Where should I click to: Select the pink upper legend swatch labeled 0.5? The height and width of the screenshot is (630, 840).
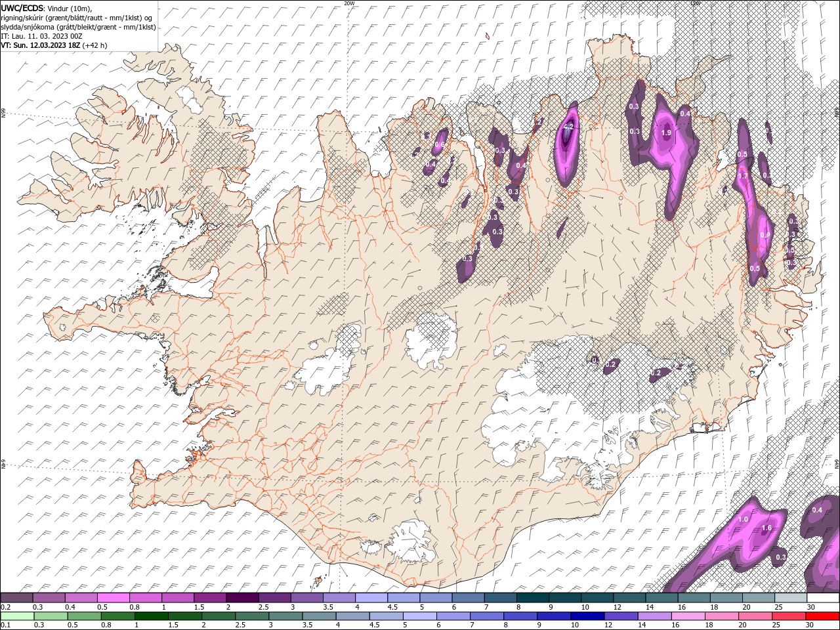tap(113, 598)
